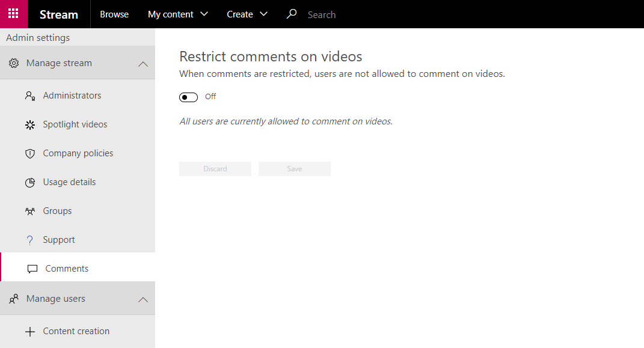Click the Spotlight videos starburst icon
The height and width of the screenshot is (348, 644).
pyautogui.click(x=30, y=125)
